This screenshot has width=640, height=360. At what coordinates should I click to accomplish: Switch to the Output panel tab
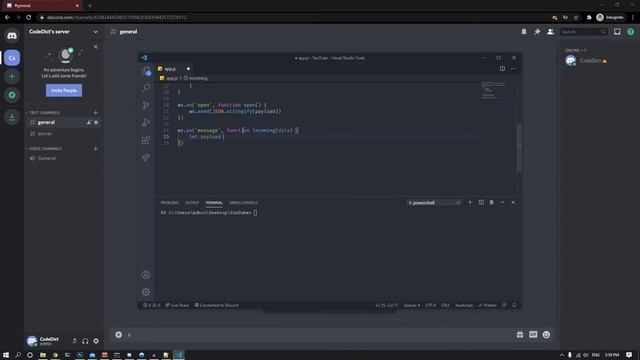pos(192,203)
